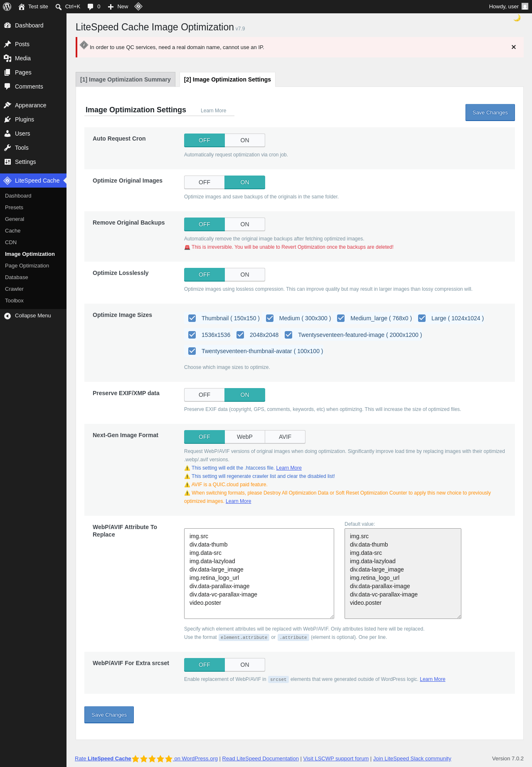Viewport: 532px width, 767px height.
Task: Click the bottom Save Changes button
Action: pos(109,715)
